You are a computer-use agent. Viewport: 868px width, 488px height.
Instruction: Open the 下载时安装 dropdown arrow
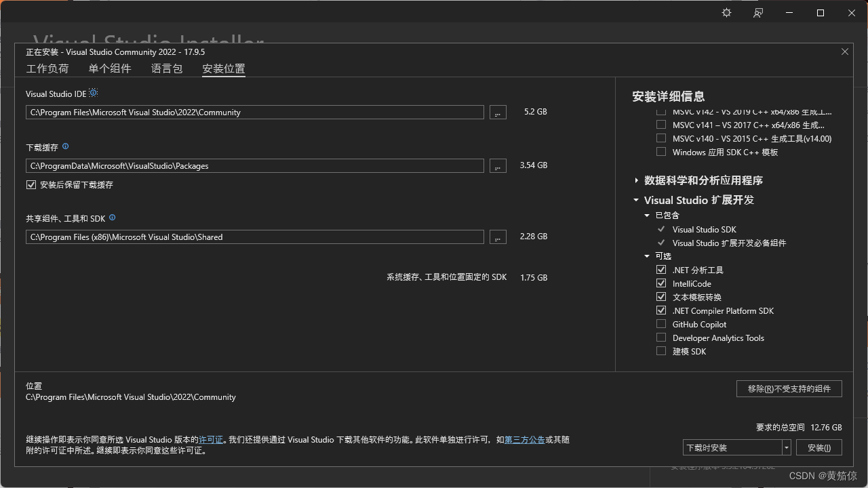(x=786, y=447)
